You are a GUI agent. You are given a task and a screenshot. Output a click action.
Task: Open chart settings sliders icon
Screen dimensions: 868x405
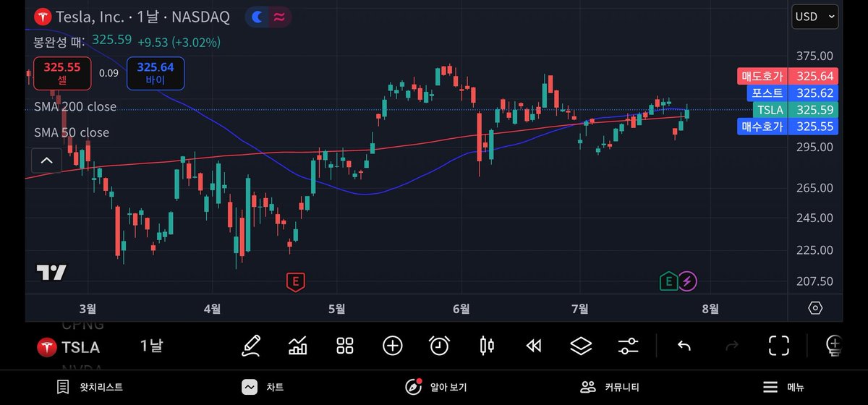(628, 346)
